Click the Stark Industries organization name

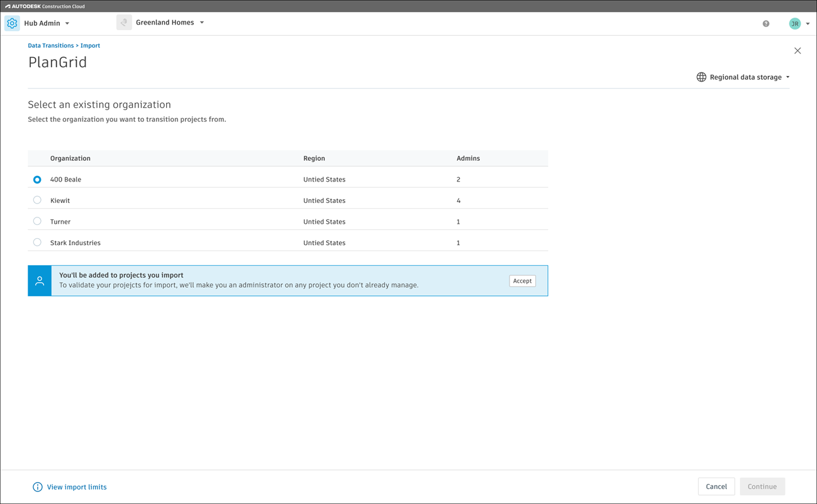pos(75,243)
